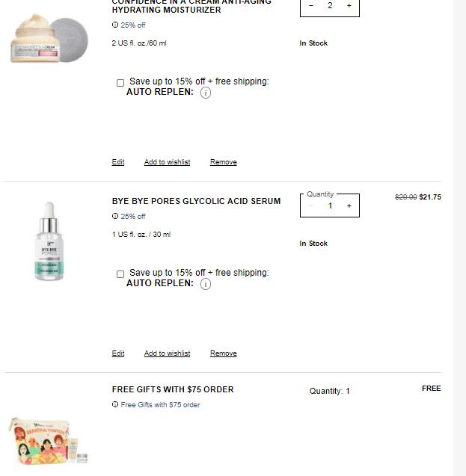Remove the moisturizer from cart
Viewport: 466px width, 476px height.
[224, 162]
